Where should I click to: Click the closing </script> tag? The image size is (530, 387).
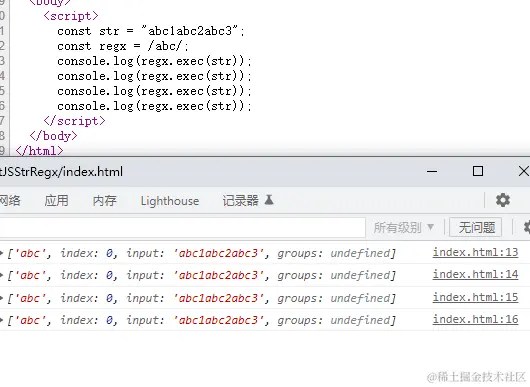pyautogui.click(x=74, y=121)
